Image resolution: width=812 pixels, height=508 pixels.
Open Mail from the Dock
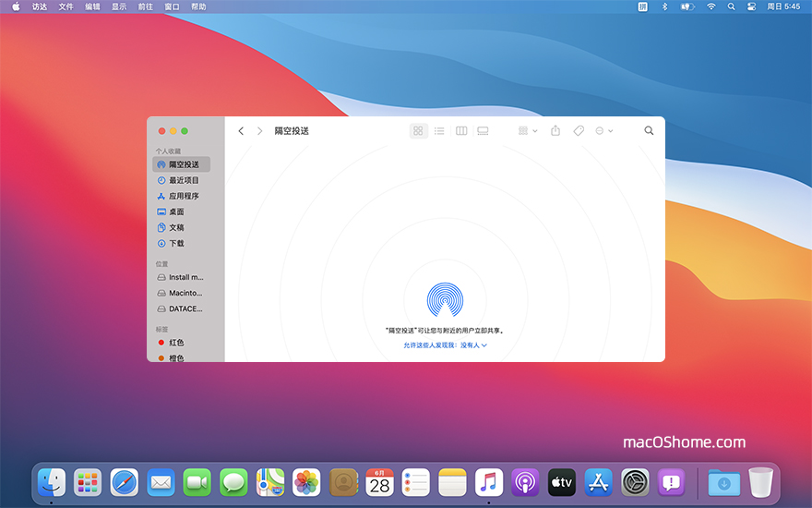pyautogui.click(x=161, y=482)
